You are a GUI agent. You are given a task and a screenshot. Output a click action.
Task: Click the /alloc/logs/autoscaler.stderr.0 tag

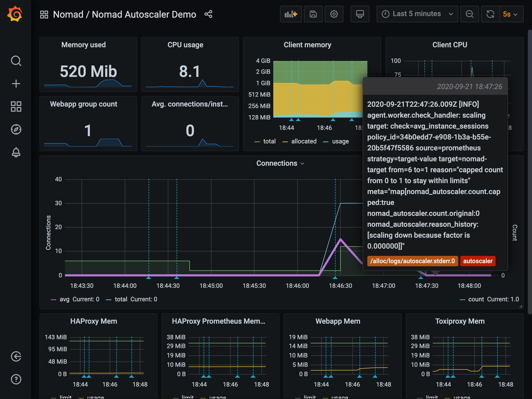tap(412, 261)
